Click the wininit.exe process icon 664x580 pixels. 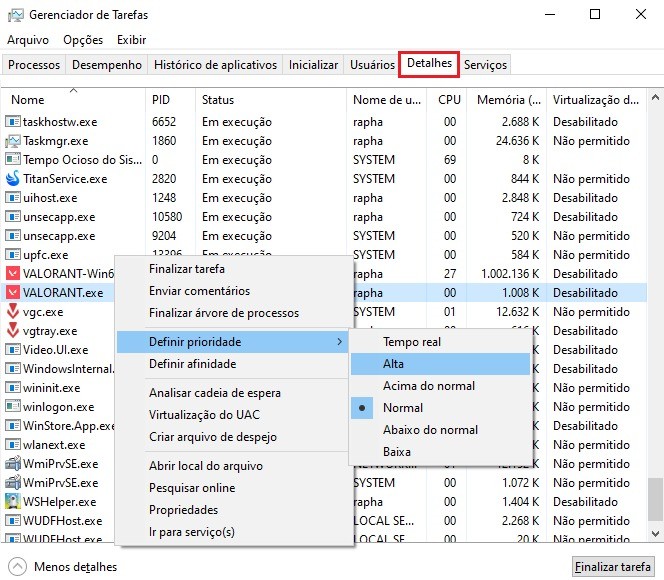(13, 388)
